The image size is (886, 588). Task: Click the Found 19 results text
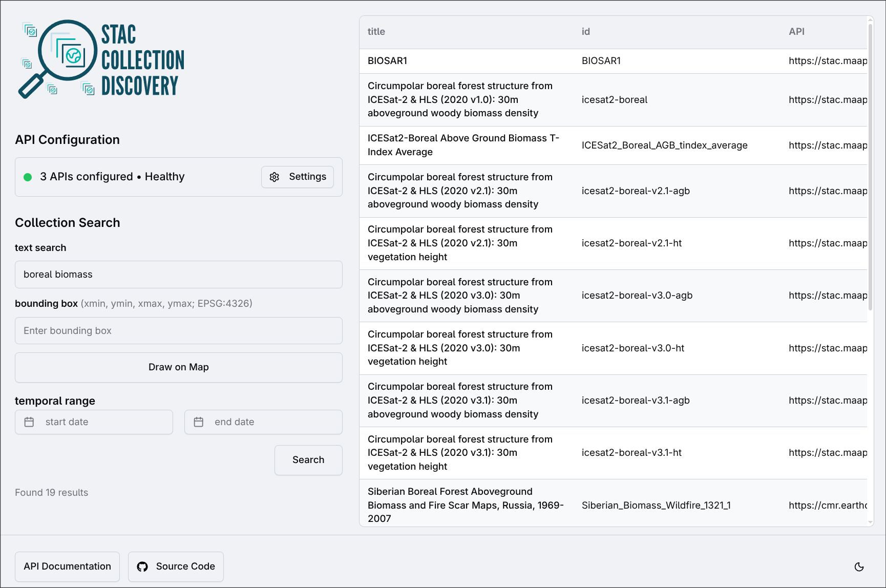point(51,493)
